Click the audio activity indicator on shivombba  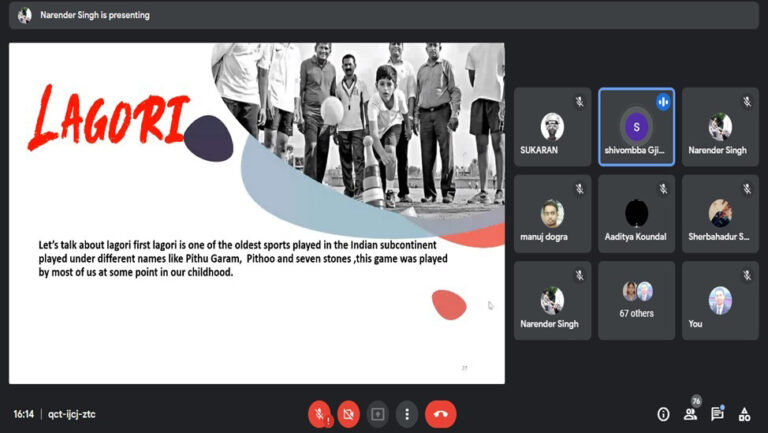pos(663,102)
